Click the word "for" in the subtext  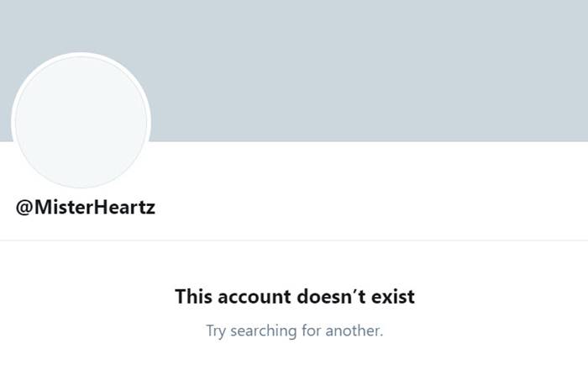[x=312, y=331]
